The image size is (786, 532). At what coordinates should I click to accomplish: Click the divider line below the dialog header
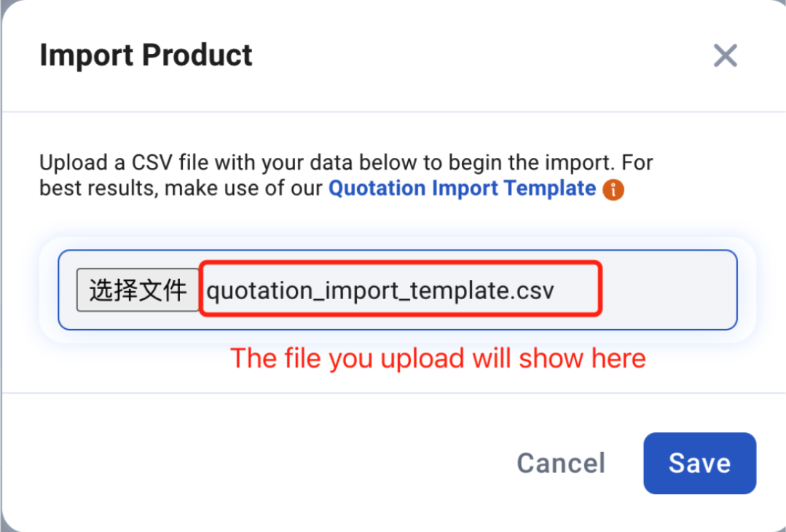[393, 112]
